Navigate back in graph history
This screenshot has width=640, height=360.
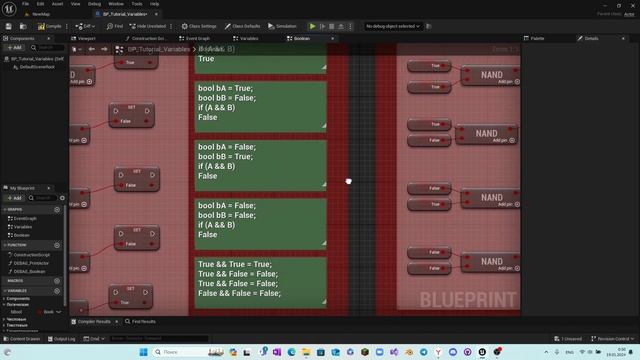pyautogui.click(x=91, y=49)
